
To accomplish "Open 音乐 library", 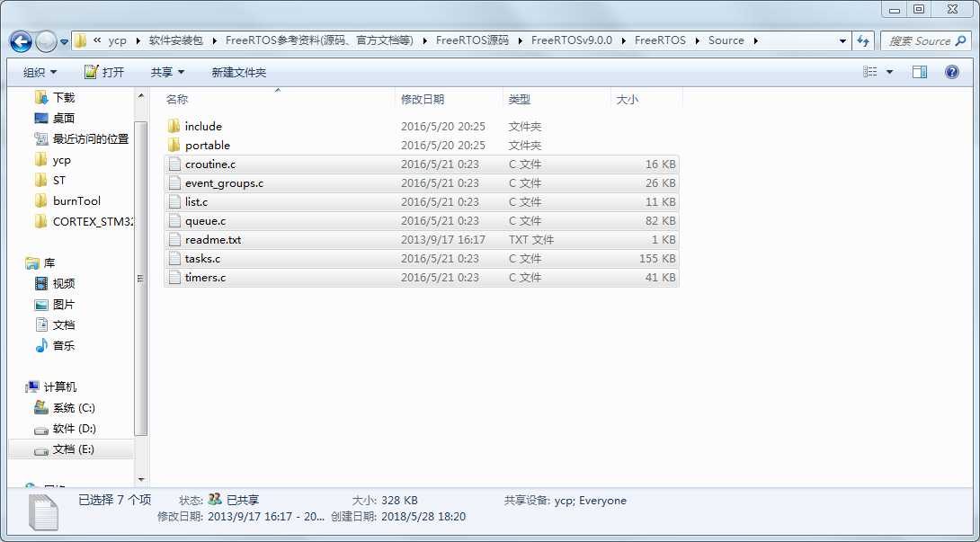I will point(63,346).
